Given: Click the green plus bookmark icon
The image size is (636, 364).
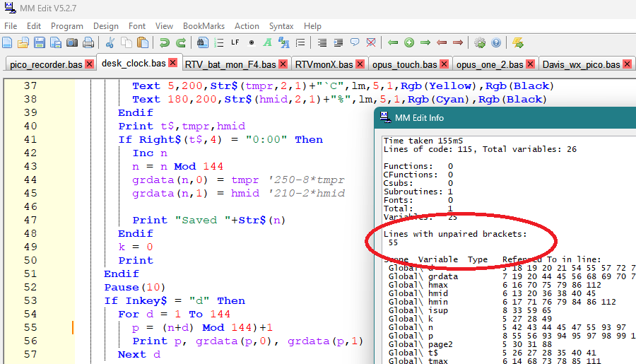Looking at the screenshot, I should pos(409,42).
